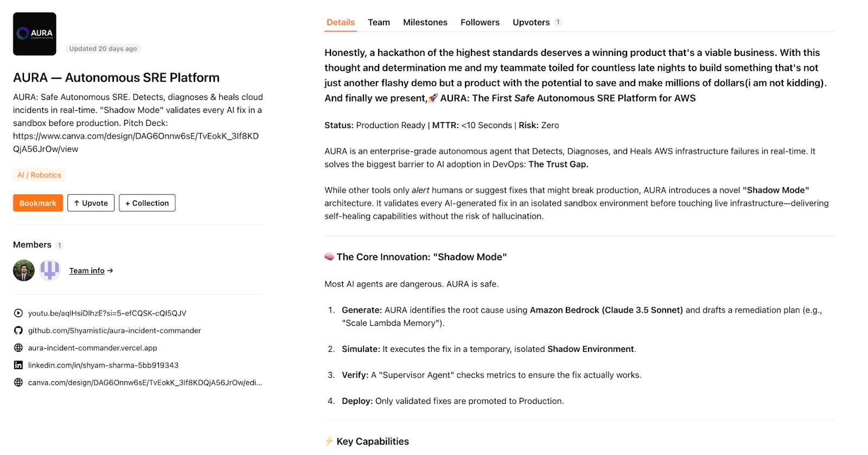Click the Team info arrow link
Image resolution: width=868 pixels, height=455 pixels.
(91, 270)
